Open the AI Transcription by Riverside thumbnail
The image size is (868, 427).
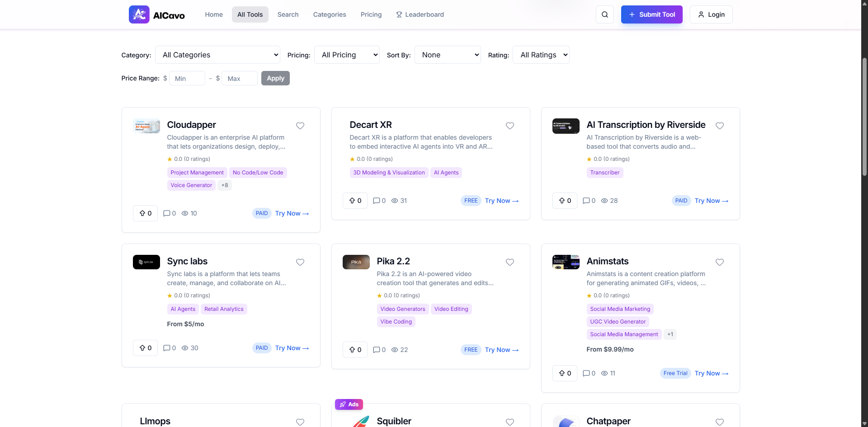566,126
